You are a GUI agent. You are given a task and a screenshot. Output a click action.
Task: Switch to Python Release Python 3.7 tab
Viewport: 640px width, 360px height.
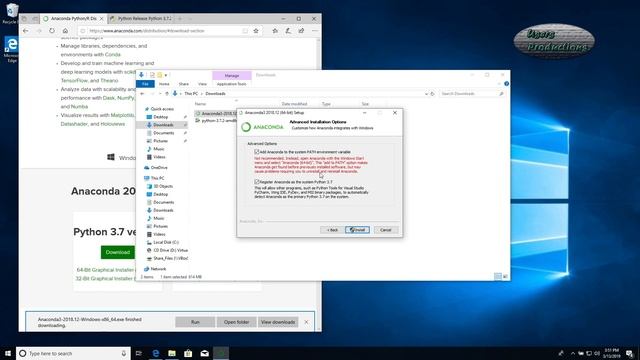pos(142,19)
